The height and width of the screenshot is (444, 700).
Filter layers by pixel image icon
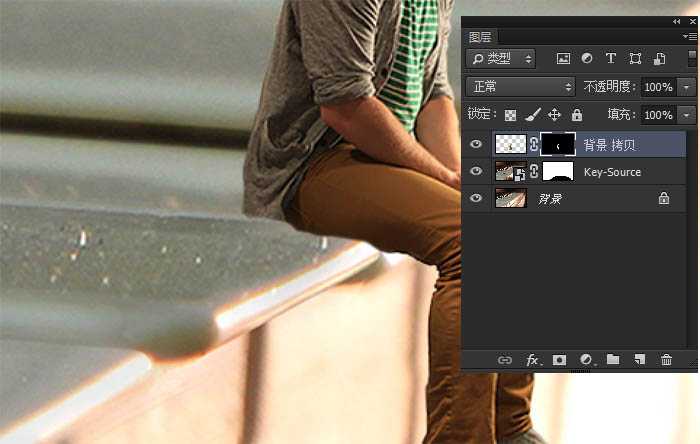tap(563, 58)
